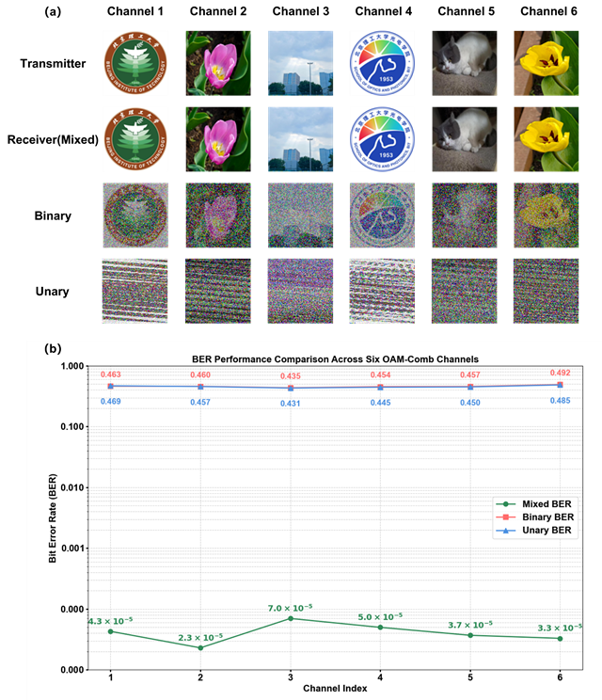Click the "Channel 1" column header
This screenshot has height=700, width=602.
pos(135,11)
